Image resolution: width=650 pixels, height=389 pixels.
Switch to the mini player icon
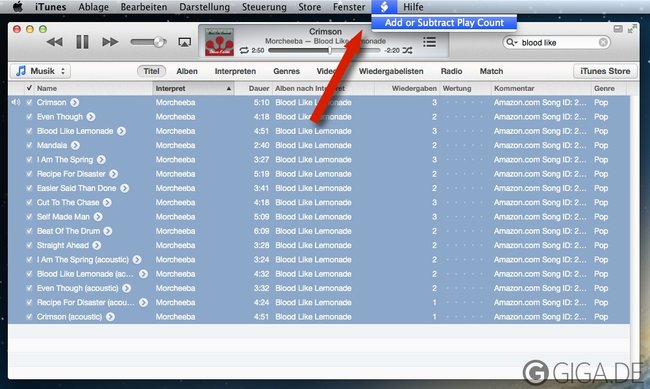pyautogui.click(x=618, y=29)
